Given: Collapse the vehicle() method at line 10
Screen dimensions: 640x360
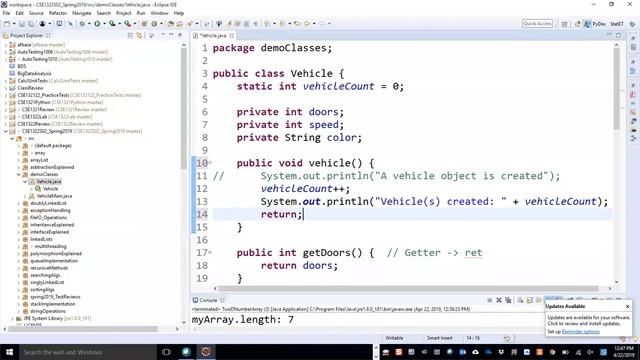Looking at the screenshot, I should (210, 163).
